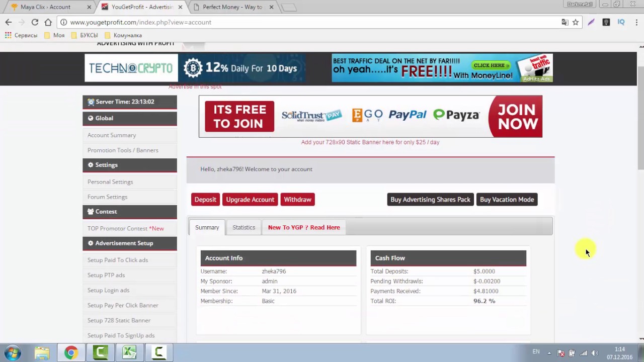Open File Explorer from the taskbar
Viewport: 644px width, 362px height.
click(42, 353)
